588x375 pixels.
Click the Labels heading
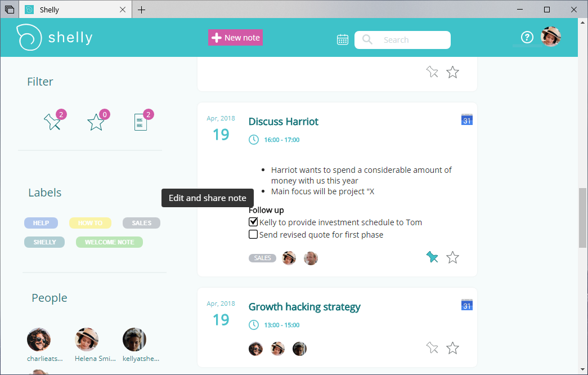[44, 193]
